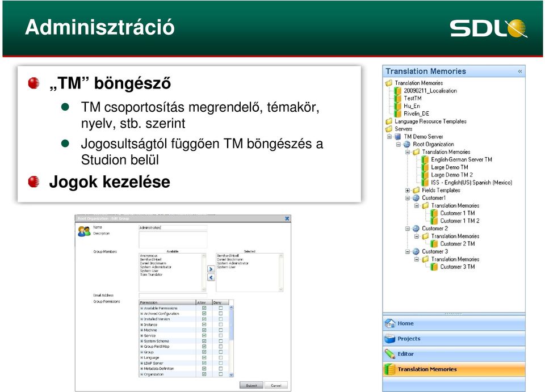Screen dimensions: 545x392
Task: Click the Customer 1 TM 2 icon
Action: point(434,221)
